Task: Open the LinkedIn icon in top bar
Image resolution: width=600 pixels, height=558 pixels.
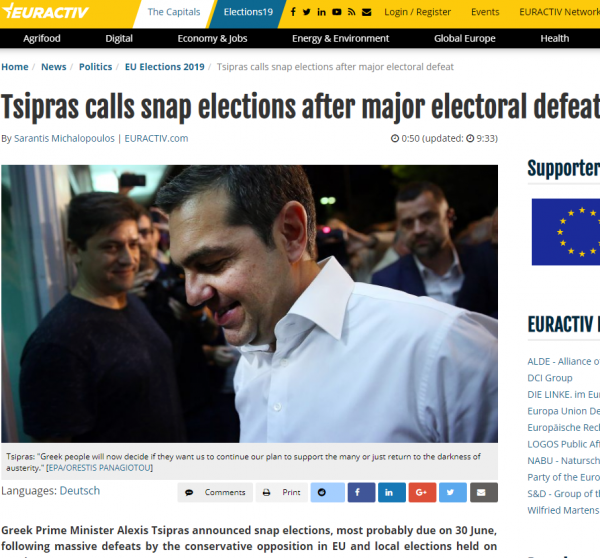Action: 321,12
